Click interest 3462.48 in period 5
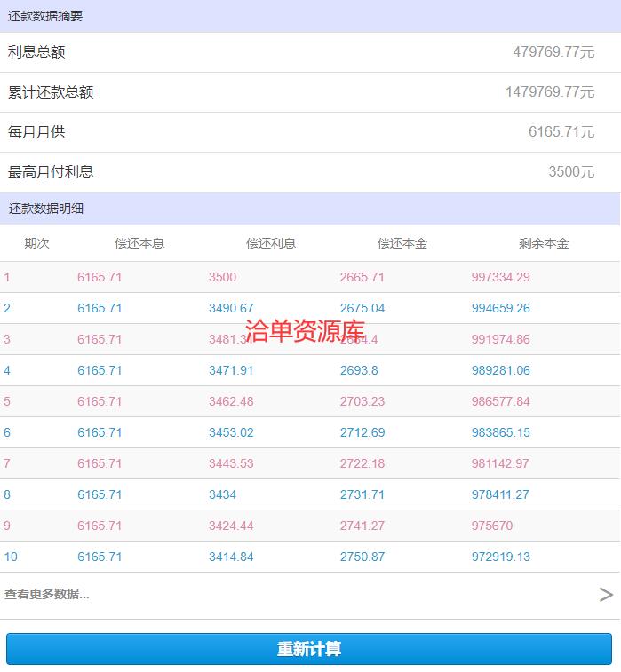621x672 pixels. coord(231,401)
